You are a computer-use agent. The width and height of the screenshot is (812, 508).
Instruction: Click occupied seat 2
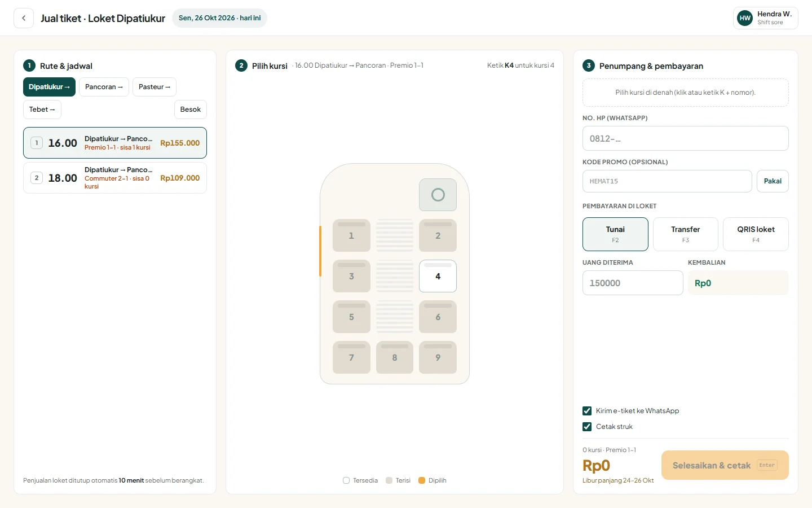[x=438, y=235]
